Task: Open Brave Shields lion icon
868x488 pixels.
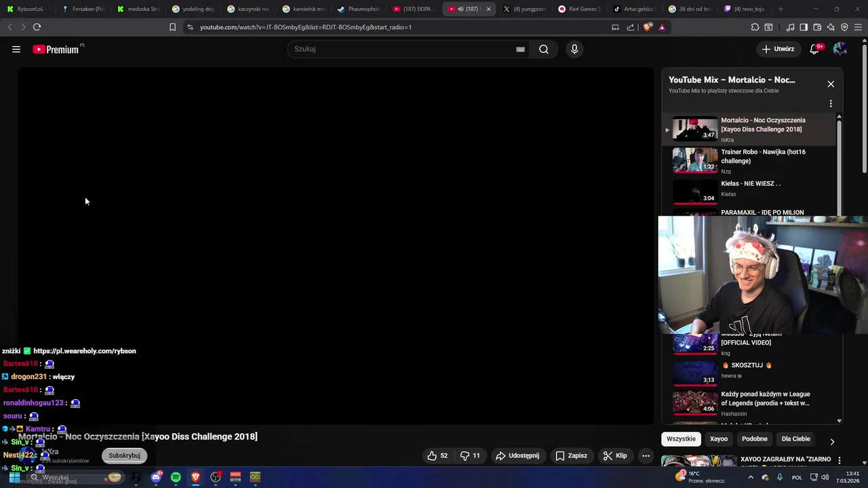Action: (648, 27)
